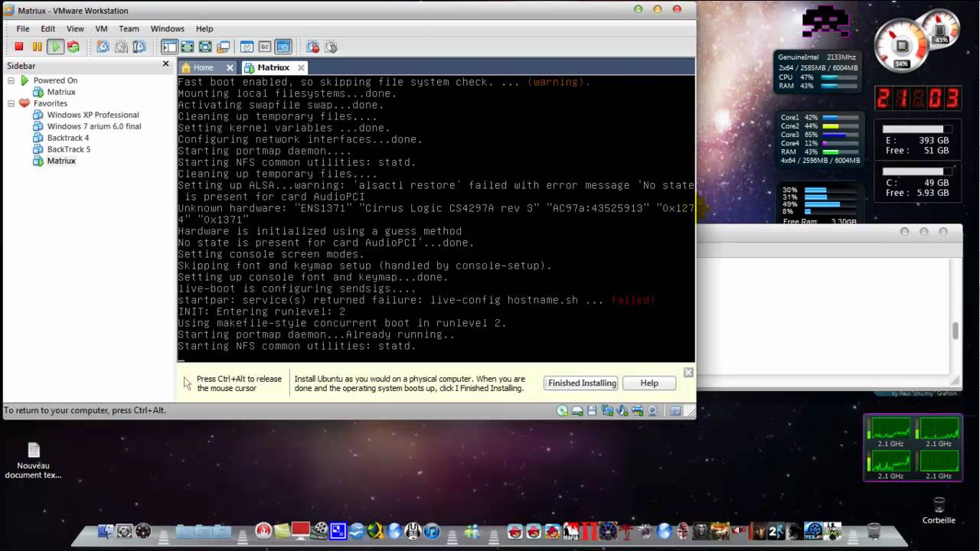Switch to the Matriux tab
Screen dimensions: 980x551
(273, 67)
